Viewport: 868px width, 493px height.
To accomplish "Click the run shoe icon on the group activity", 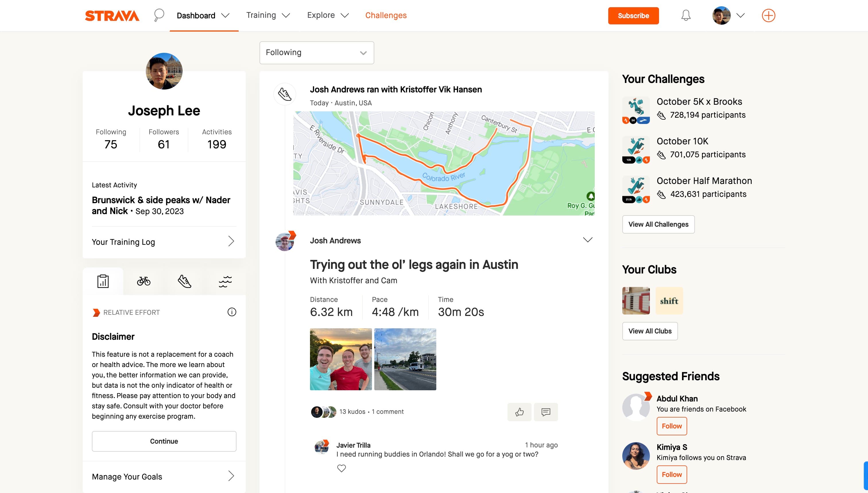I will coord(284,94).
